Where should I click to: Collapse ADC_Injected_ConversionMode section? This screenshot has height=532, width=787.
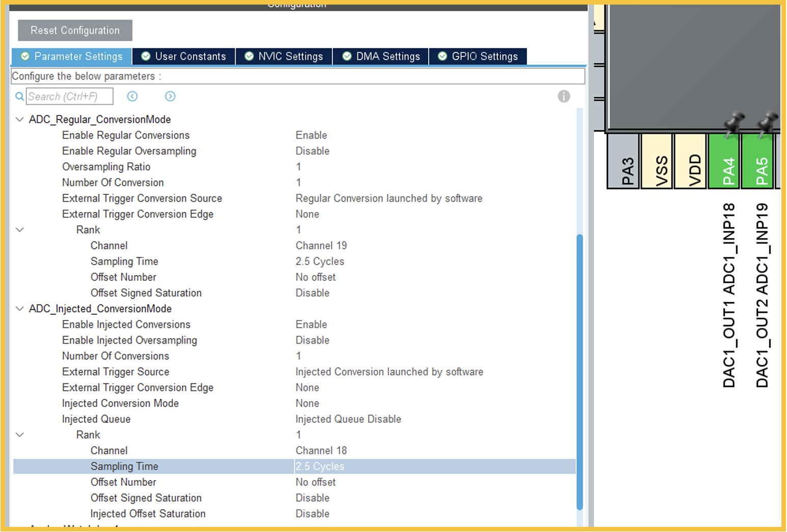(x=20, y=309)
